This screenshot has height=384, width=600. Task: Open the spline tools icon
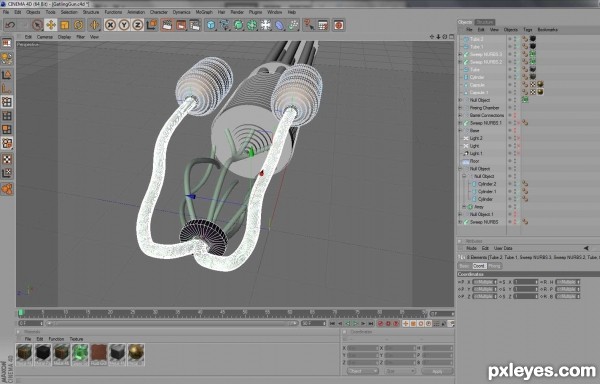[225, 25]
